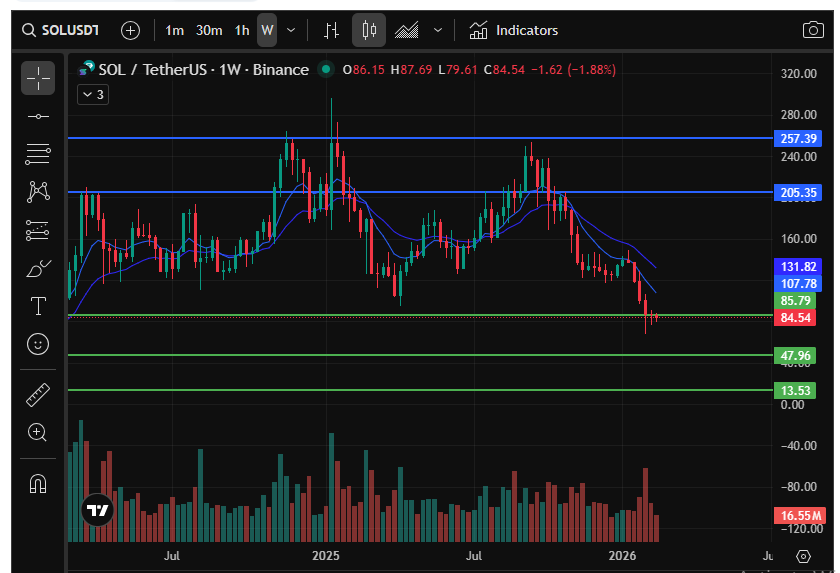The height and width of the screenshot is (573, 840).
Task: Click the 47.96 support line label
Action: (x=795, y=356)
